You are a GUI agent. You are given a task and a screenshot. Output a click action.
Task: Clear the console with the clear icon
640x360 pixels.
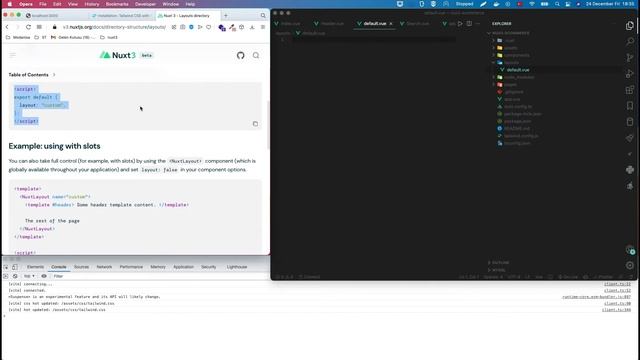point(15,276)
